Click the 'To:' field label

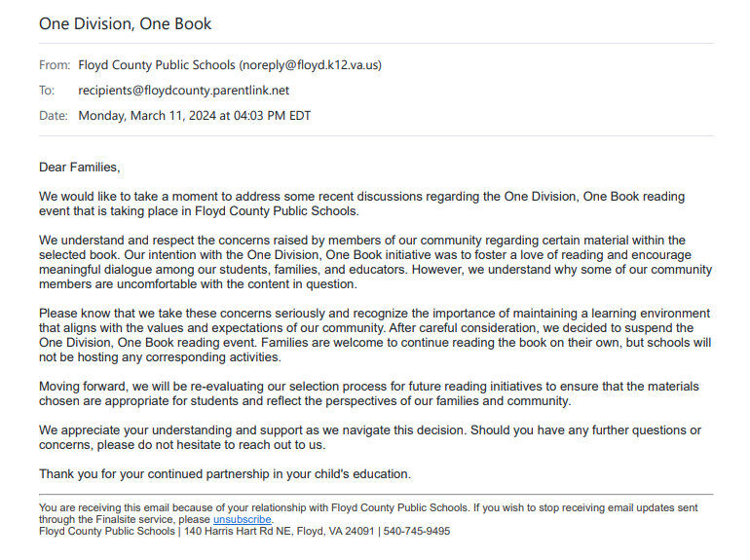click(x=47, y=91)
